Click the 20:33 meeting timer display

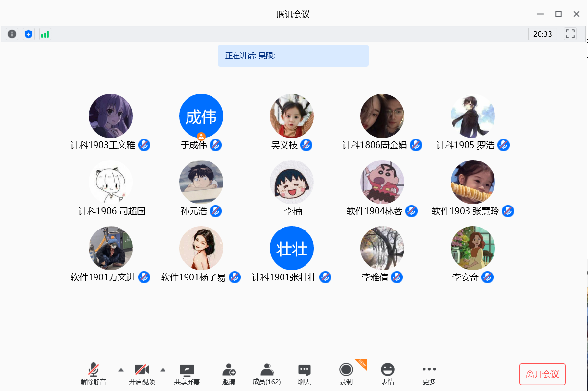click(542, 34)
